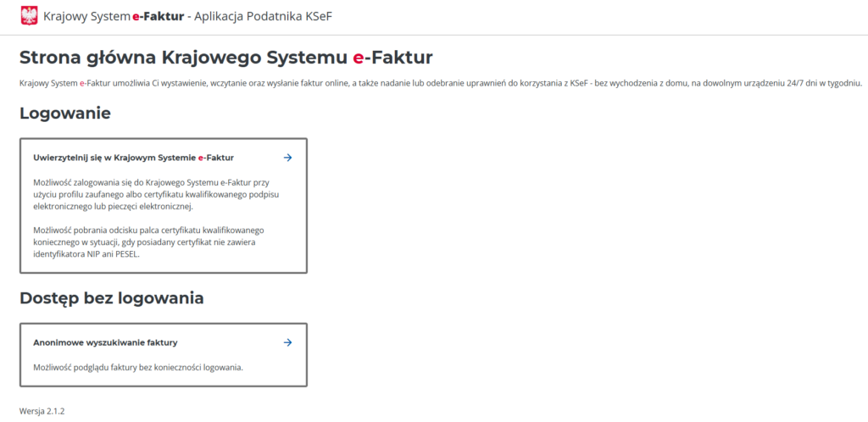The width and height of the screenshot is (868, 422).
Task: Click the arrow beside Anonimowe wyszukiwanie faktury
Action: [287, 342]
